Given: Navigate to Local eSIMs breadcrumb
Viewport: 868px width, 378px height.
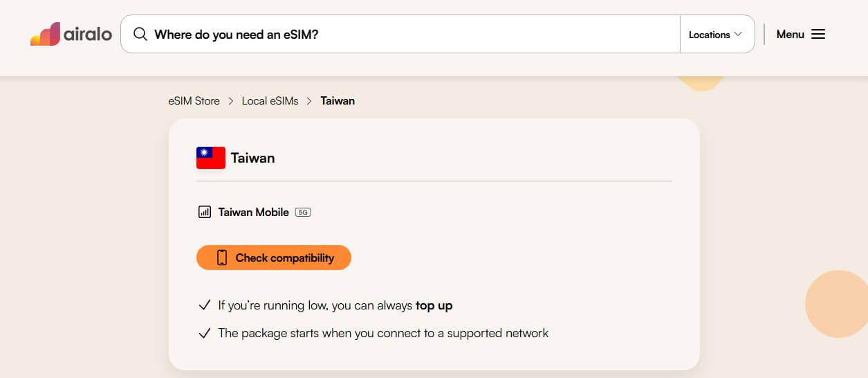Looking at the screenshot, I should pos(270,100).
